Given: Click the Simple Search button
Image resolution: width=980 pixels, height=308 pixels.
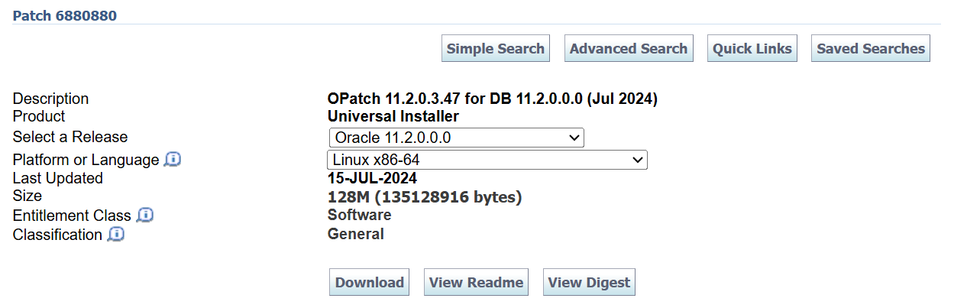Looking at the screenshot, I should coord(496,48).
